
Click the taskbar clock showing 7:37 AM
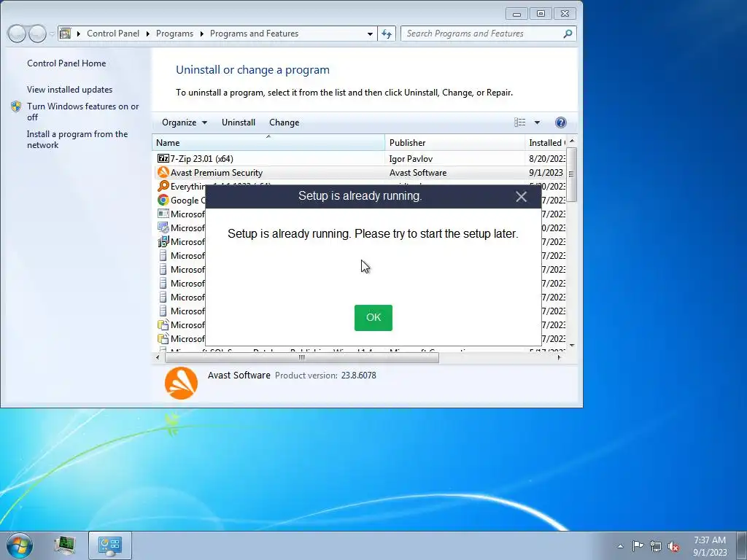(710, 546)
